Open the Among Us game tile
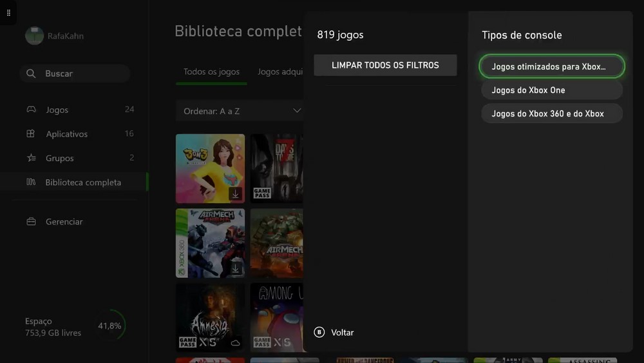 coord(277,317)
